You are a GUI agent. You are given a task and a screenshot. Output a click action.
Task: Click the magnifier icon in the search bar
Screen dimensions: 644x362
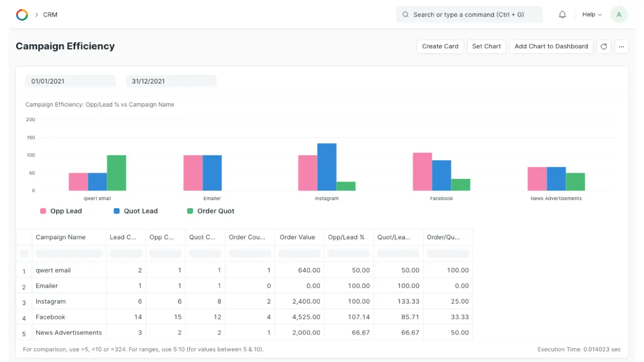coord(406,15)
